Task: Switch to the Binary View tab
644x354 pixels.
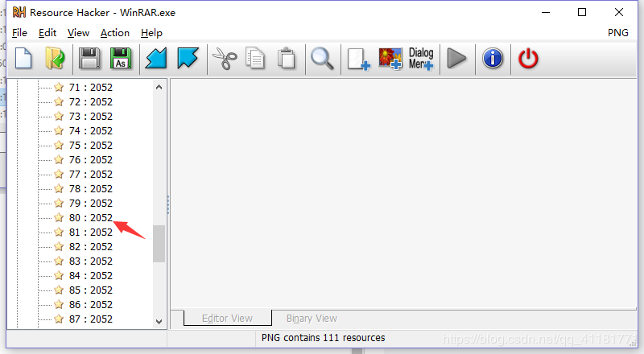Action: [x=312, y=319]
